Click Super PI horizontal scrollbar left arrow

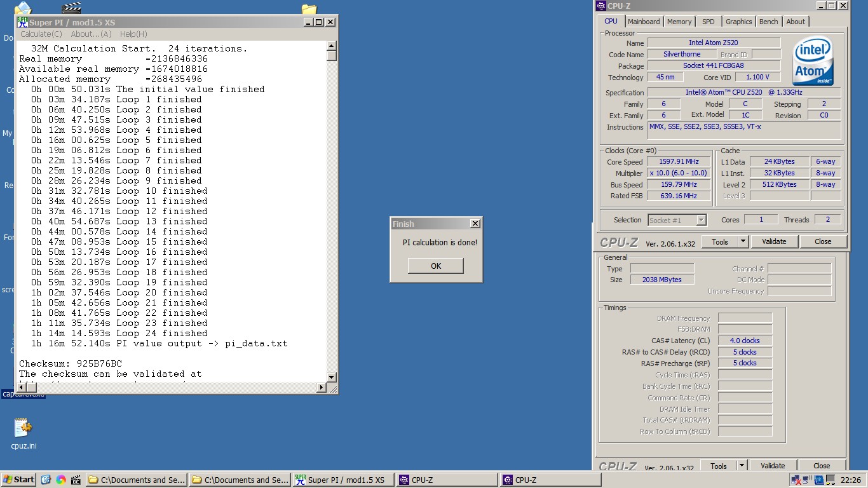(22, 388)
